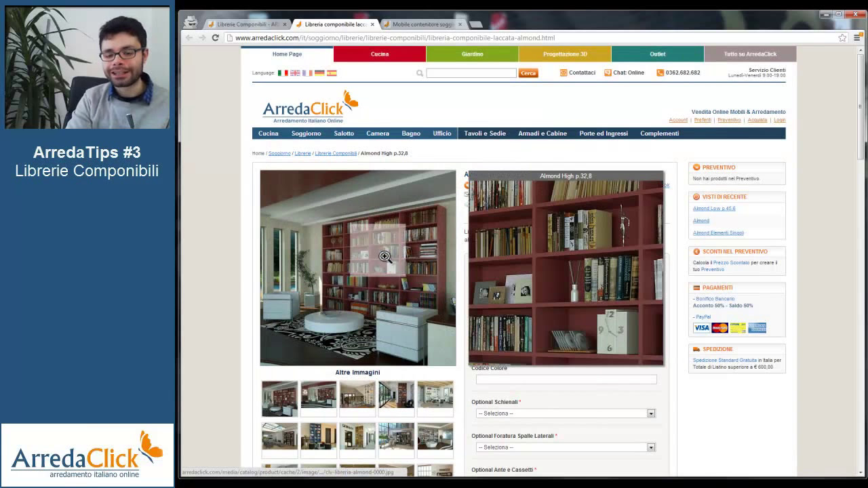Click Bonifico Bancario payment link

pyautogui.click(x=715, y=299)
